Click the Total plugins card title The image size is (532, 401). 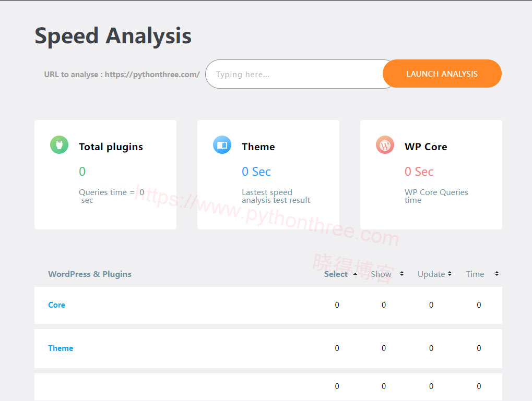pyautogui.click(x=111, y=147)
